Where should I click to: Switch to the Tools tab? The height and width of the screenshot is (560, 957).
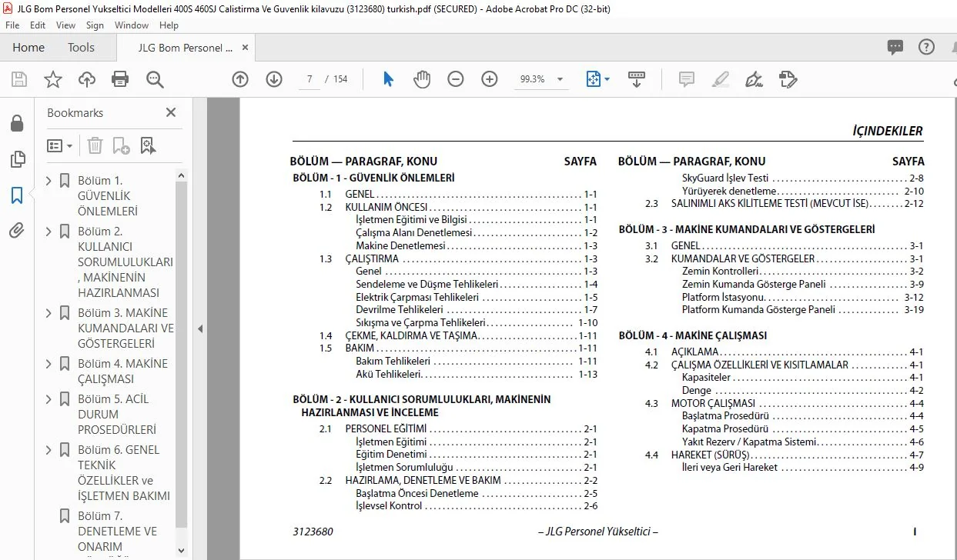(81, 48)
